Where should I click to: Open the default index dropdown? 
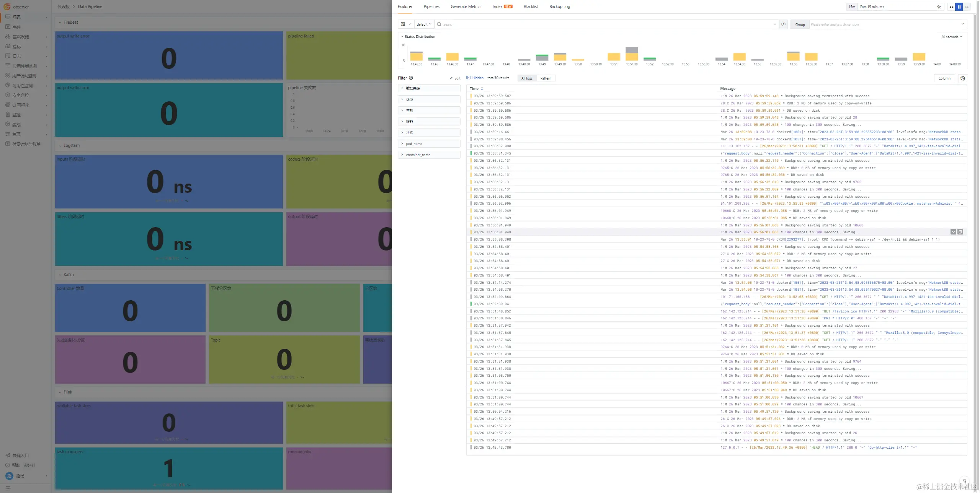pos(424,24)
